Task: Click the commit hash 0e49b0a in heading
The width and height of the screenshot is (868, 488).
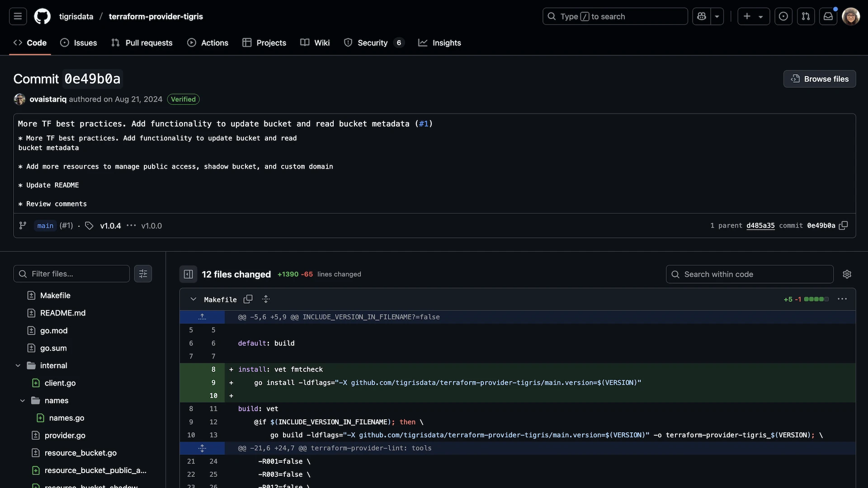Action: pyautogui.click(x=92, y=79)
